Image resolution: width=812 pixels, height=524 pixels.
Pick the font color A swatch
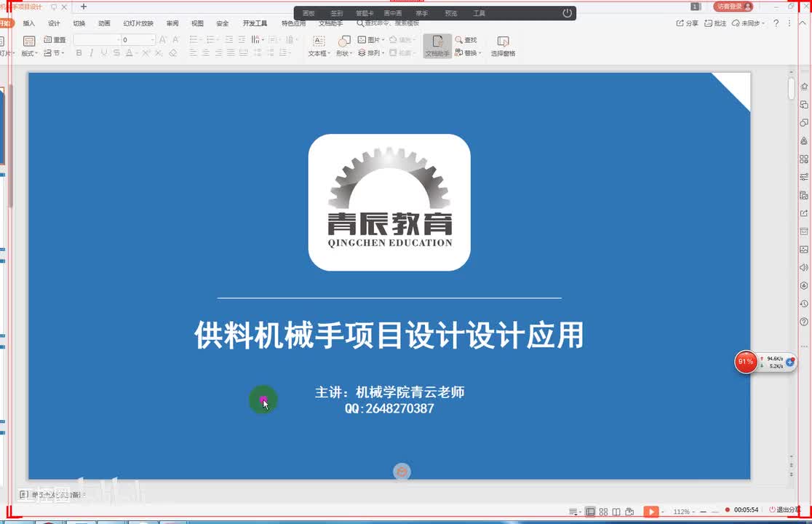click(x=129, y=53)
